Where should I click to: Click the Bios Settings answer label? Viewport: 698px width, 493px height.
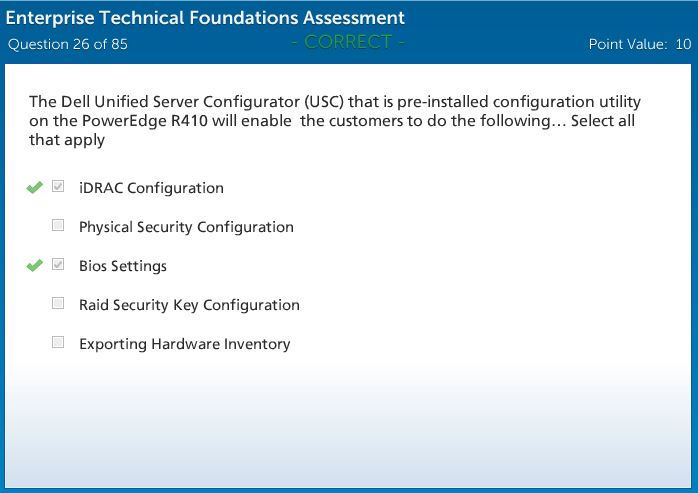[123, 266]
